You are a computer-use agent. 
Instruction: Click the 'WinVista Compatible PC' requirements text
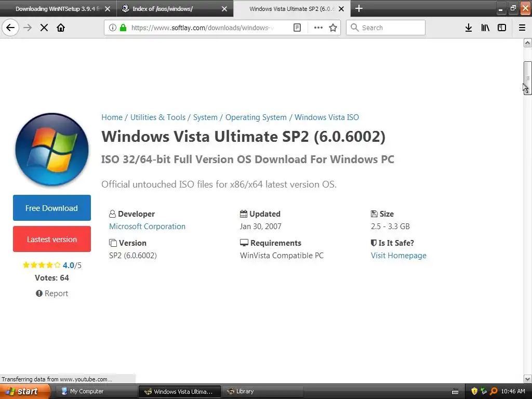tap(282, 256)
